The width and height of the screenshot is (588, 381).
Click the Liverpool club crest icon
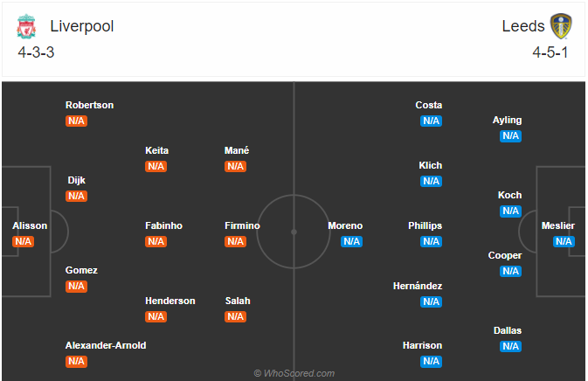coord(26,26)
